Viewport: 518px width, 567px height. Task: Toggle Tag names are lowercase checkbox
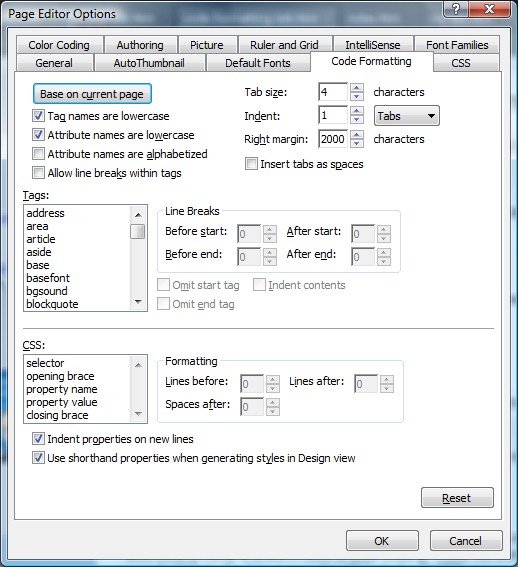click(38, 116)
